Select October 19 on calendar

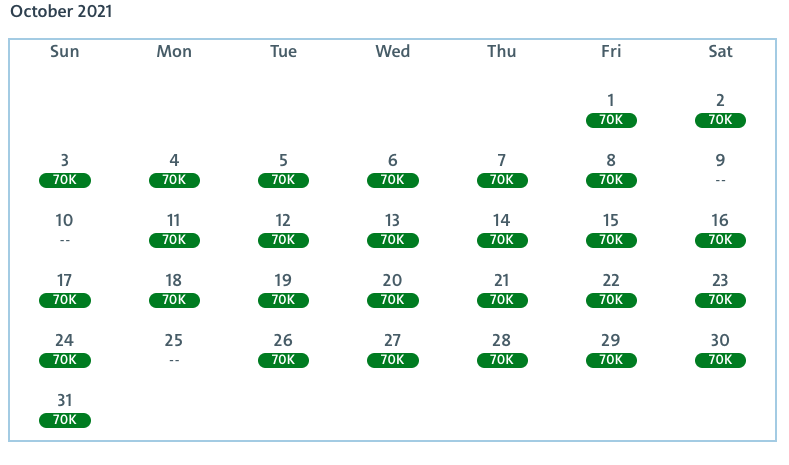click(283, 290)
